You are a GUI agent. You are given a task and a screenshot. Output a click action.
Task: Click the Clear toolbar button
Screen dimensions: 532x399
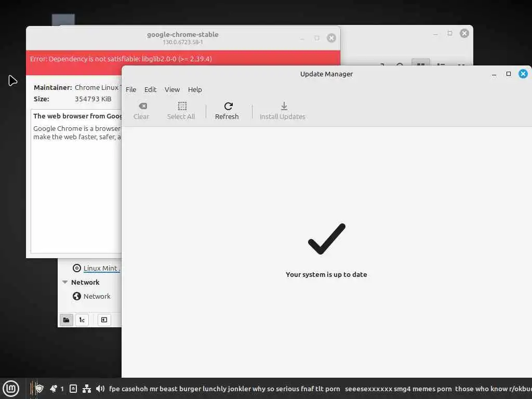141,111
